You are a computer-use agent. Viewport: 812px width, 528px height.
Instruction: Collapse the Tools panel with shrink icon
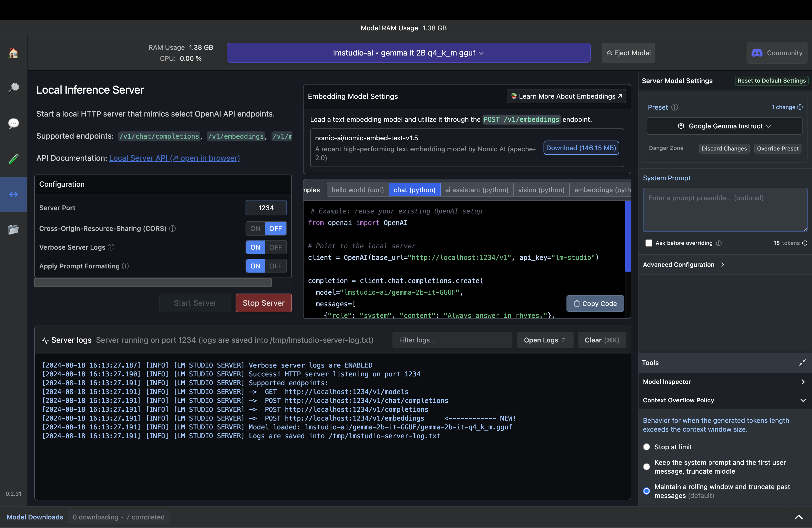[x=802, y=363]
